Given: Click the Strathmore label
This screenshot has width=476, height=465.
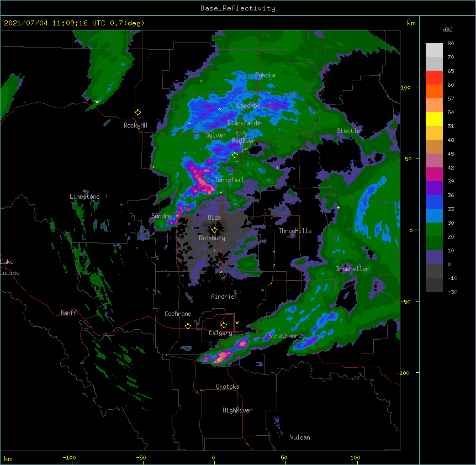Looking at the screenshot, I should (285, 336).
